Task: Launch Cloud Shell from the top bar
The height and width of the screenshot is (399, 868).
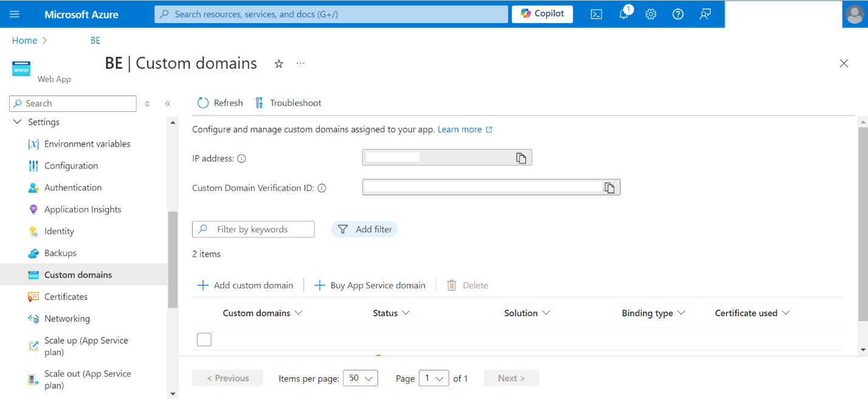Action: [596, 14]
